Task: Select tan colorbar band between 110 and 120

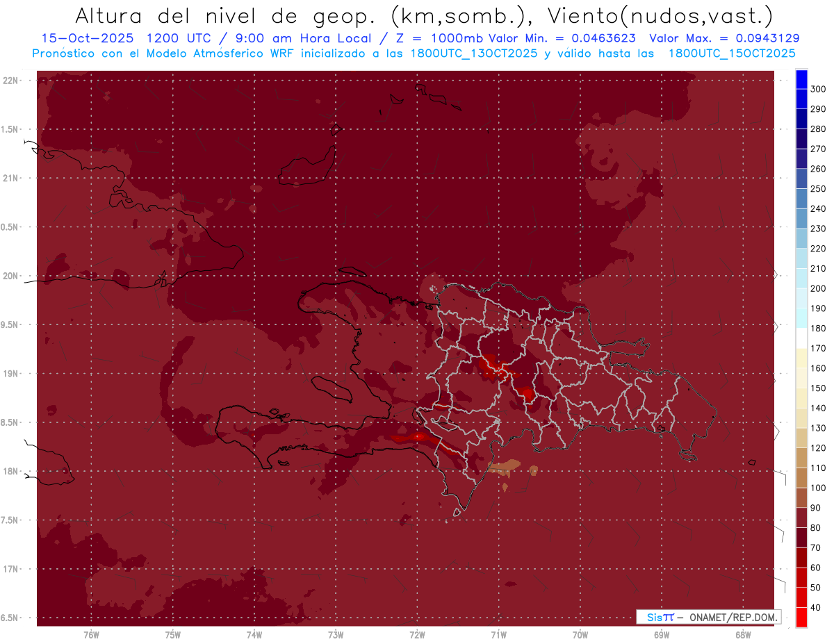Action: point(801,458)
